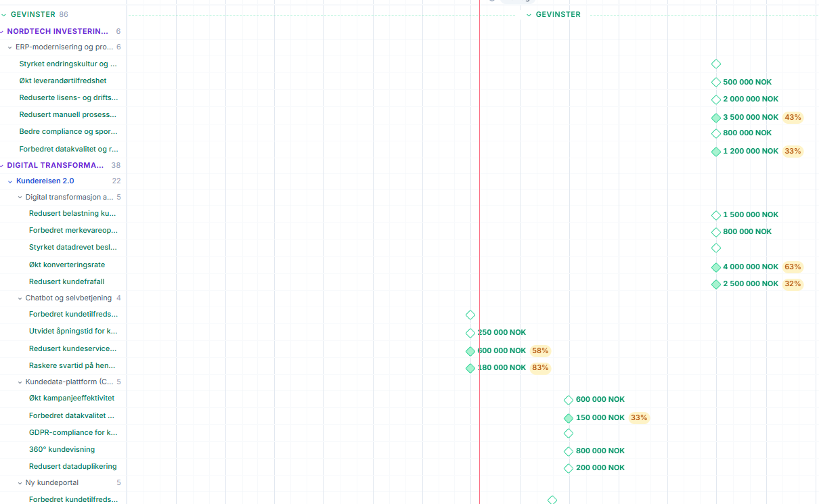819x504 pixels.
Task: Collapse the Kundereisen 2.0 tree node
Action: coord(10,181)
